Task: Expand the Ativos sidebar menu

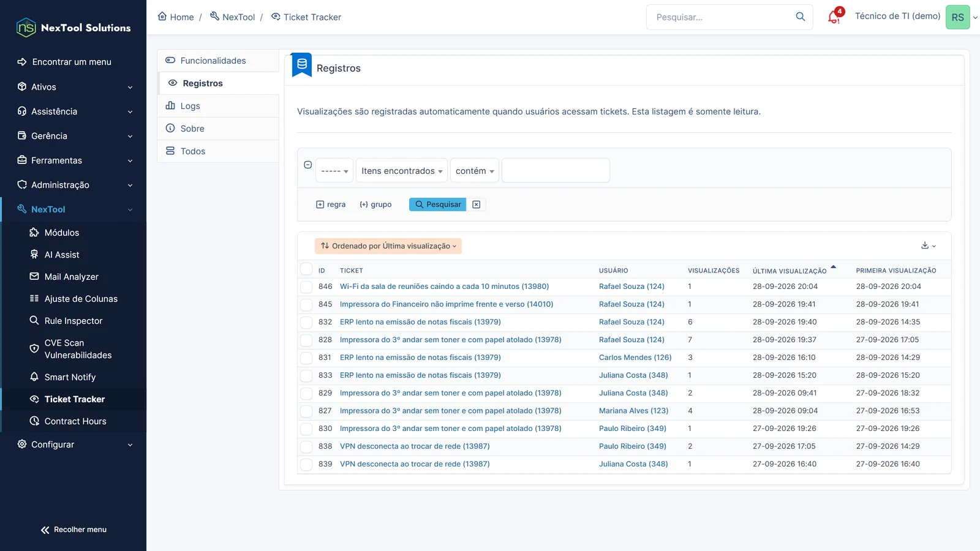Action: pos(73,87)
